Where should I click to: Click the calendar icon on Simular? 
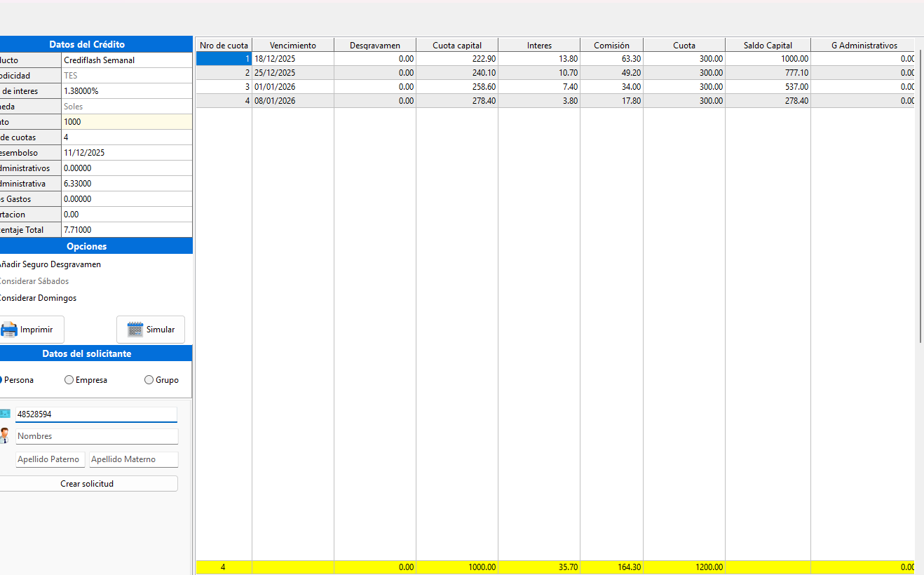(135, 330)
